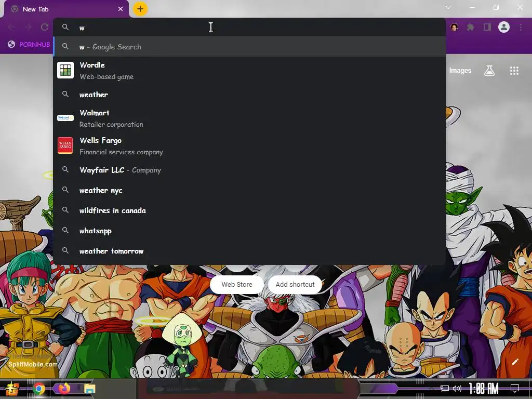This screenshot has height=399, width=532.
Task: Choose the Wordle web-based game suggestion
Action: tap(249, 71)
